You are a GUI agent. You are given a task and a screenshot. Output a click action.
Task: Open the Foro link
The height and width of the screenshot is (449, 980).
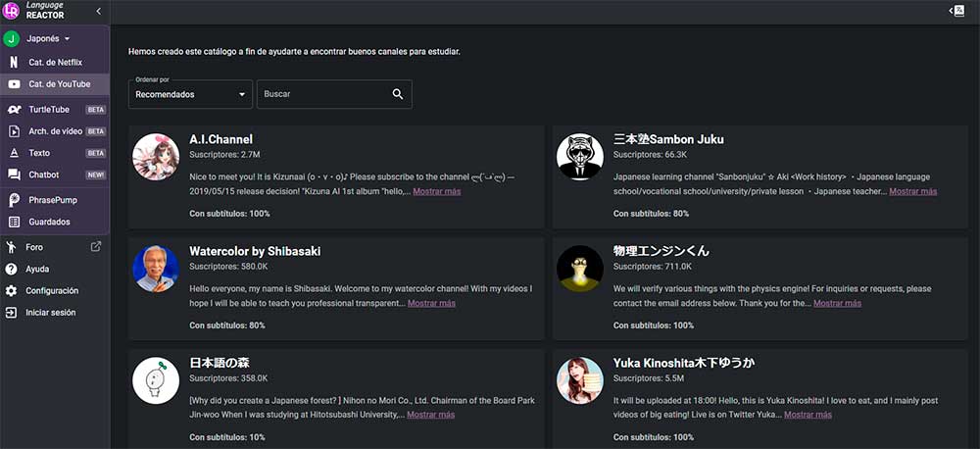coord(34,248)
